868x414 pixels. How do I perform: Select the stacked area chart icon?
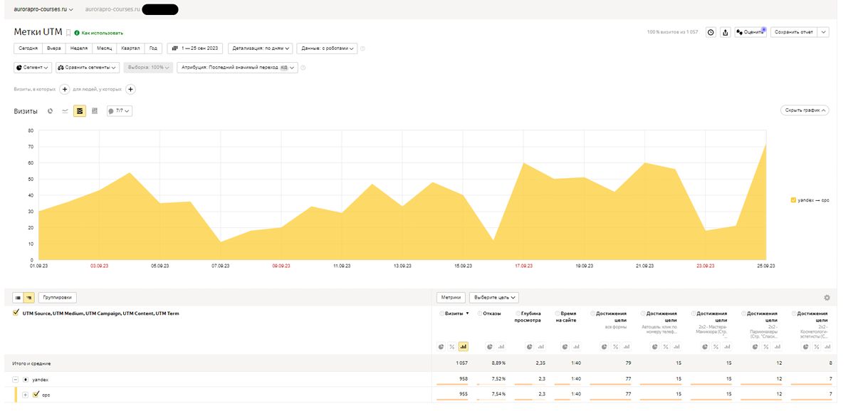80,111
